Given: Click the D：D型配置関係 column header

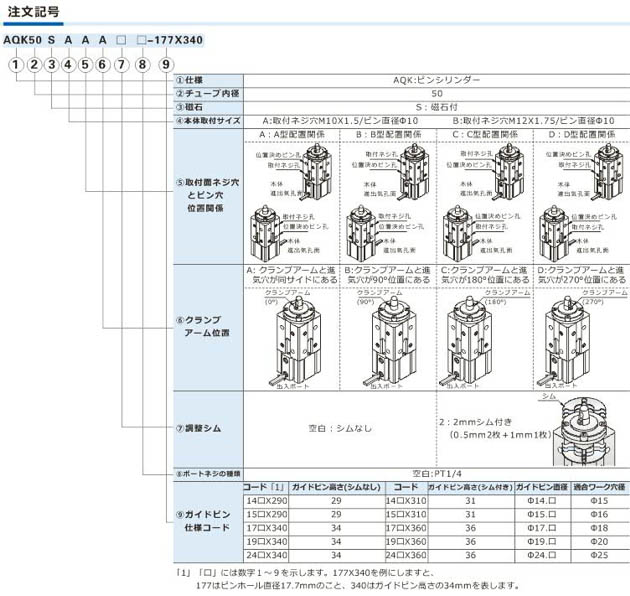Looking at the screenshot, I should point(582,135).
